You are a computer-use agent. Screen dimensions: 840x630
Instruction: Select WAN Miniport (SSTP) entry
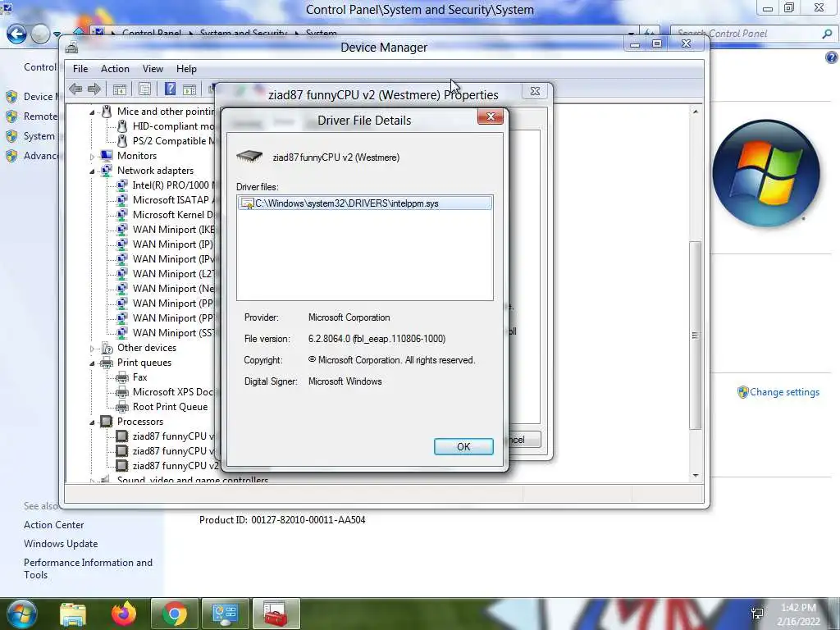tap(173, 333)
